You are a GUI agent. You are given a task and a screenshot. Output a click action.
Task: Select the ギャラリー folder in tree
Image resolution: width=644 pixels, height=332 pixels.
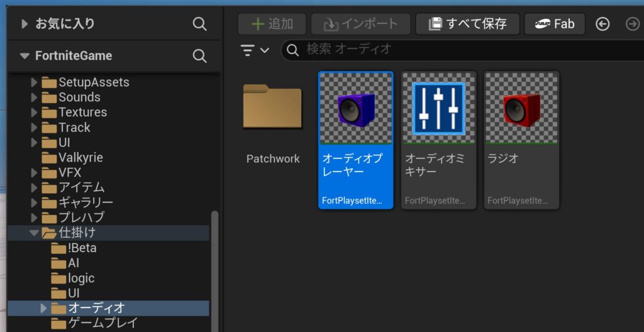[x=77, y=203]
